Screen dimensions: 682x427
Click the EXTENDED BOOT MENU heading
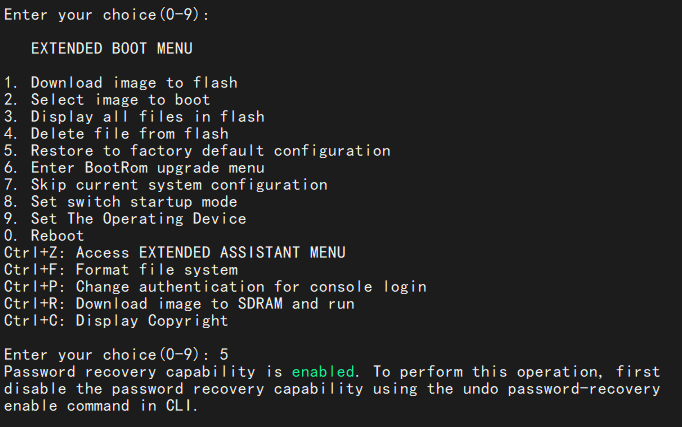(111, 48)
